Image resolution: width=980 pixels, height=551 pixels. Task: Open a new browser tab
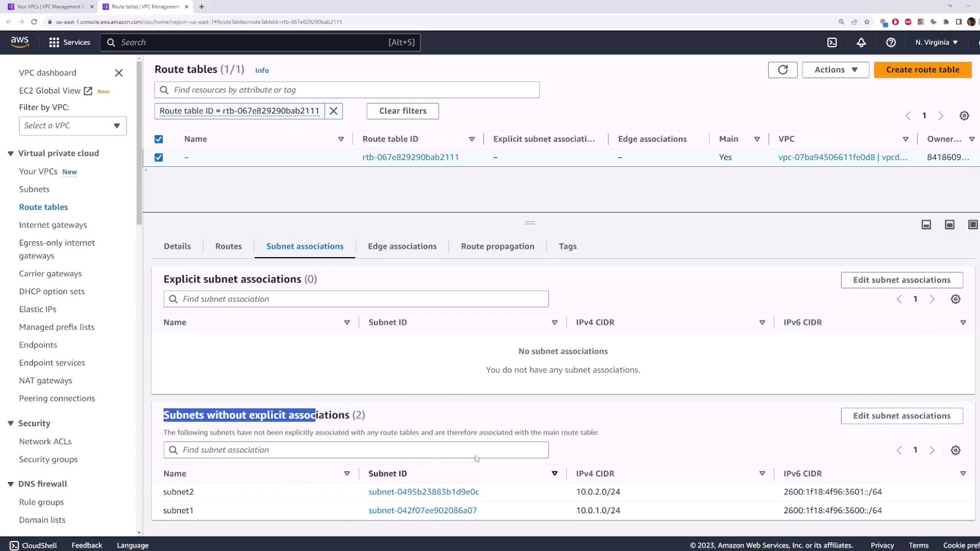point(202,7)
